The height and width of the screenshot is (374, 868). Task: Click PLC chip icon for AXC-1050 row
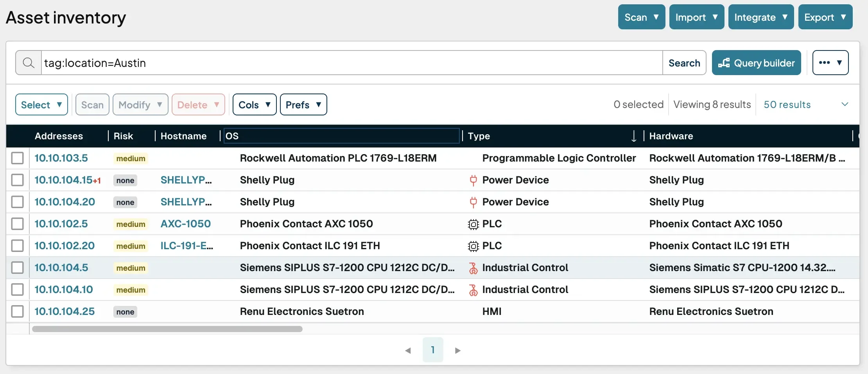[x=473, y=224]
